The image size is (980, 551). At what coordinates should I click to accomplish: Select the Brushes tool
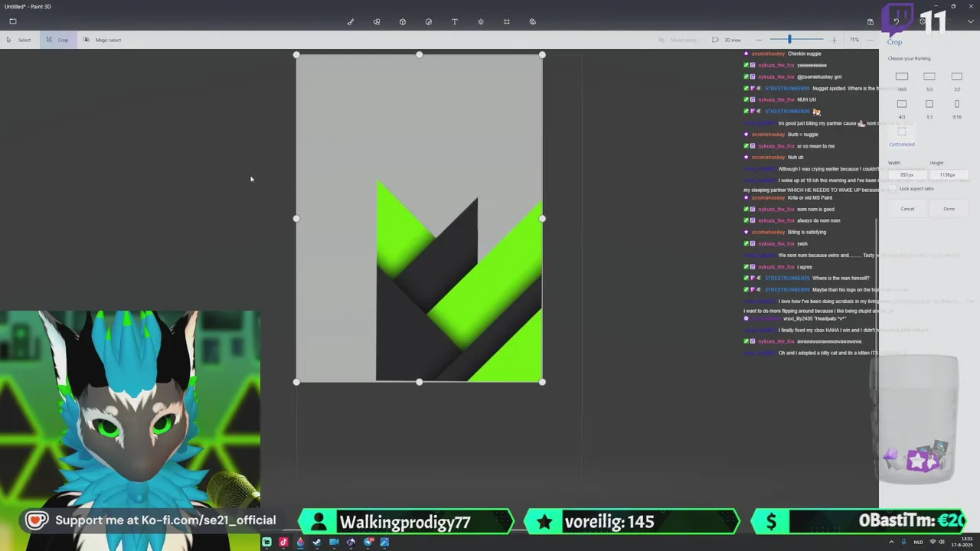coord(351,21)
